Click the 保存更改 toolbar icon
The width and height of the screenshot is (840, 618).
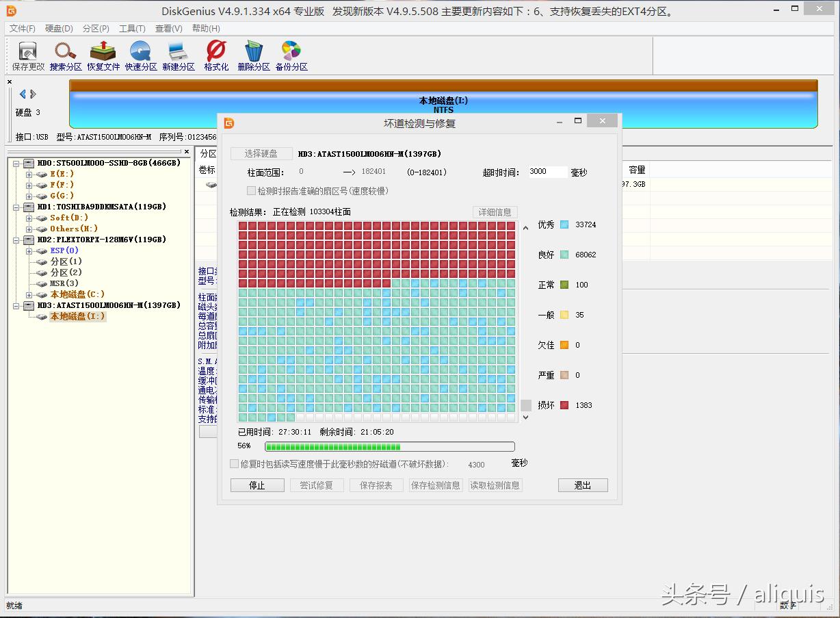point(27,55)
